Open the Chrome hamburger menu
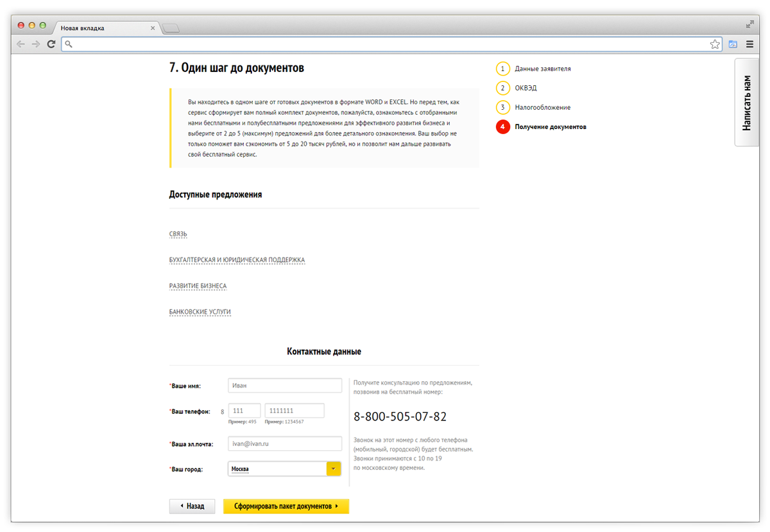This screenshot has height=532, width=770. click(749, 44)
